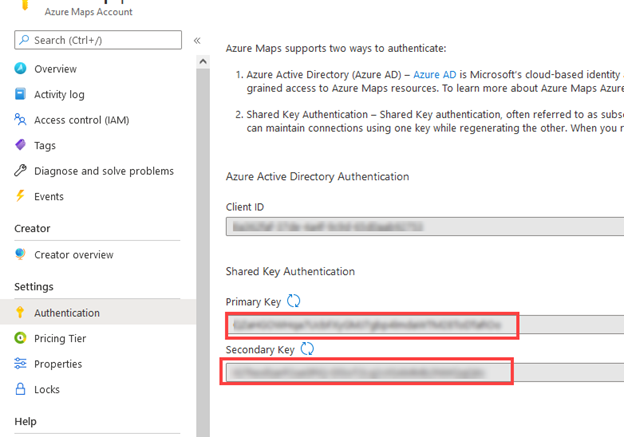Image resolution: width=624 pixels, height=437 pixels.
Task: Click the Creator overview globe icon
Action: coord(20,254)
